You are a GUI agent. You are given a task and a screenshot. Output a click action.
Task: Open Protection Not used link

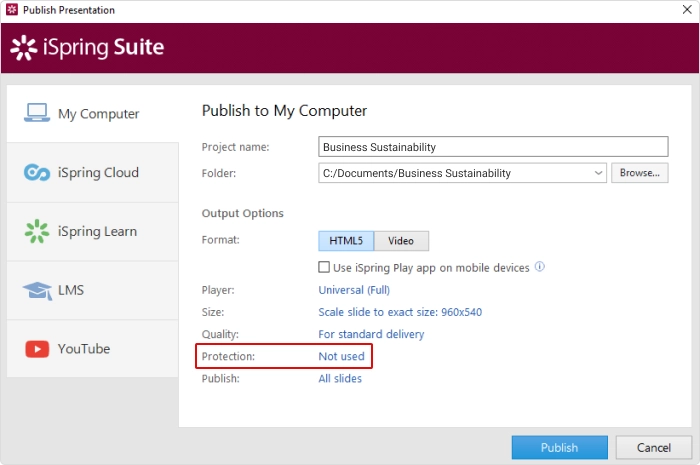coord(342,356)
